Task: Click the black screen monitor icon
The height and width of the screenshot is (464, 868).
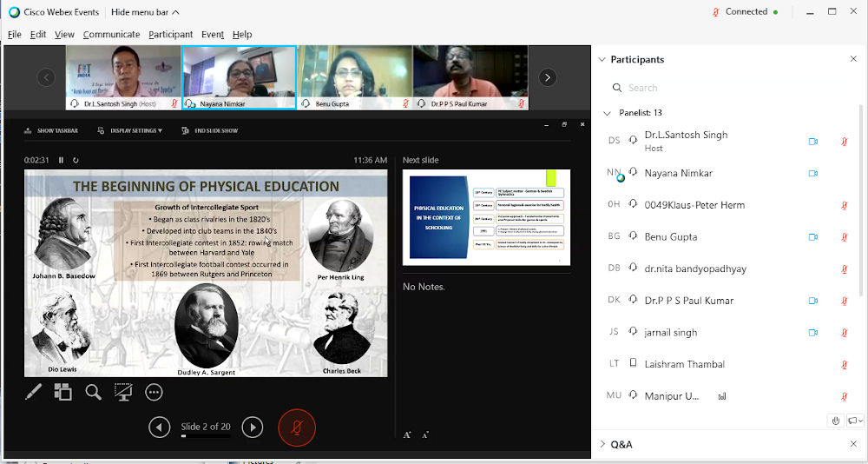Action: point(123,392)
